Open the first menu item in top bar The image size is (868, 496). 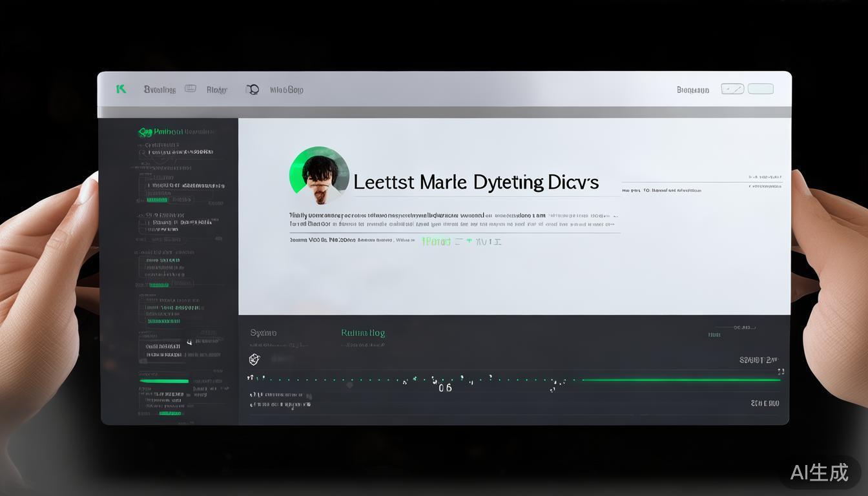point(160,90)
